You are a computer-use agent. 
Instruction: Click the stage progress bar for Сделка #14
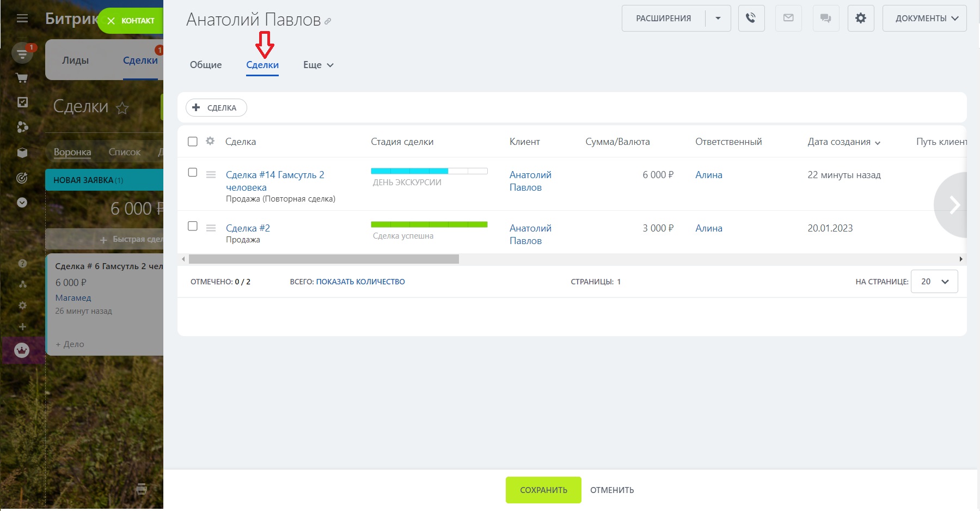tap(429, 171)
